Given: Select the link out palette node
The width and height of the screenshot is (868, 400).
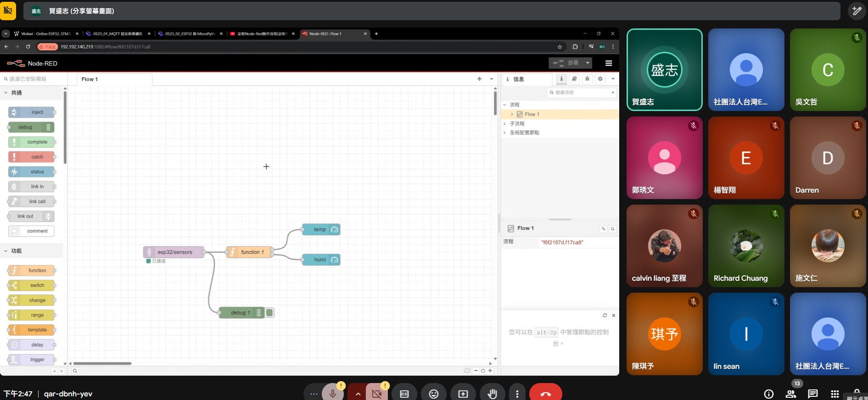Looking at the screenshot, I should coord(31,217).
